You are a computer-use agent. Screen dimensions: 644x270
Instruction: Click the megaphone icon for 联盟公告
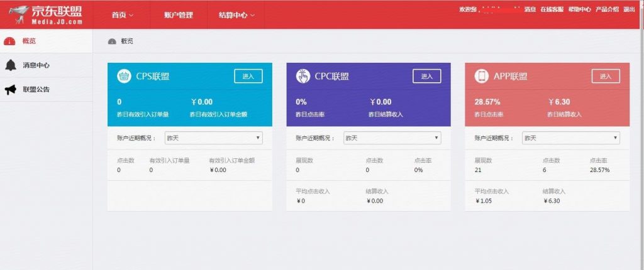click(x=11, y=89)
